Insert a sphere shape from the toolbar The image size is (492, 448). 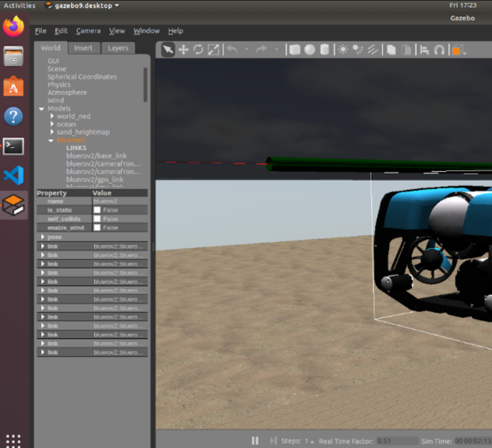pyautogui.click(x=310, y=50)
